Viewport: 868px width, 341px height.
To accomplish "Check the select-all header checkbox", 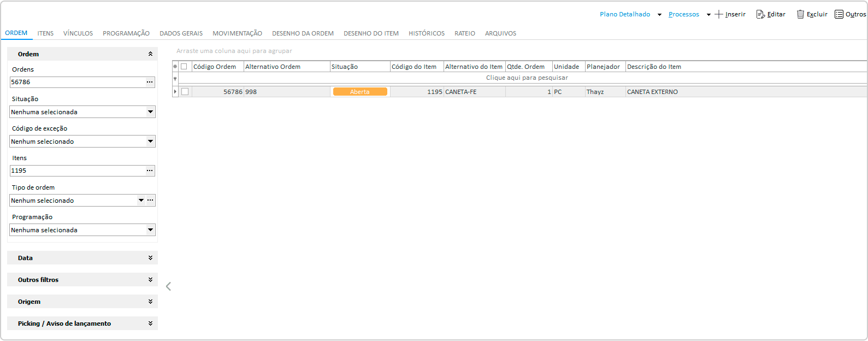I will (x=184, y=67).
